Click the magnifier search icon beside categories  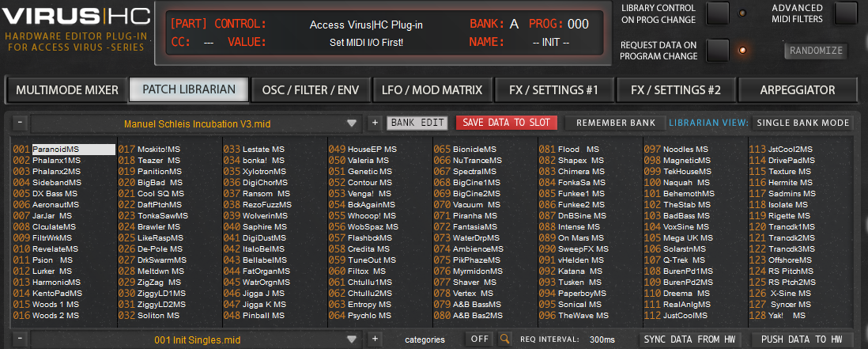pos(504,339)
